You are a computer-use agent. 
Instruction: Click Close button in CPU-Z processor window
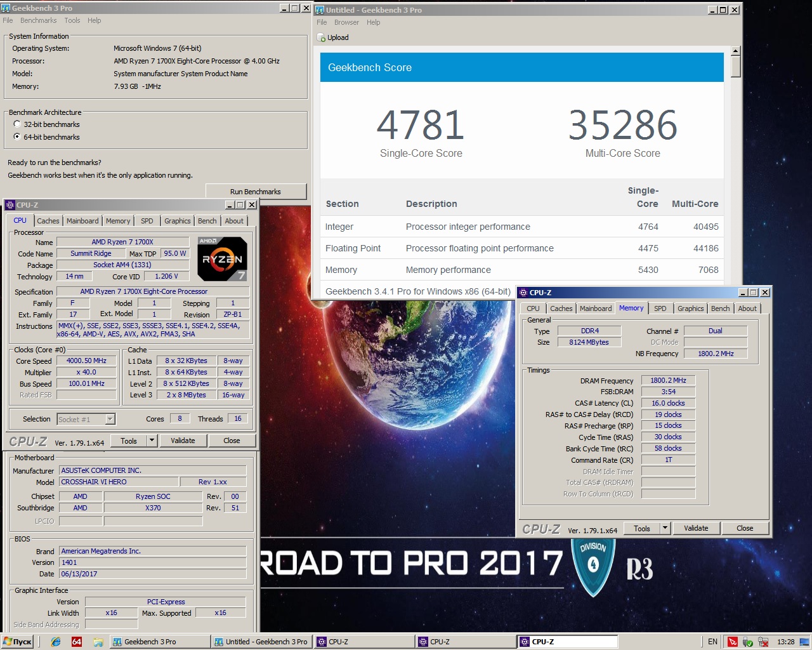click(x=232, y=441)
